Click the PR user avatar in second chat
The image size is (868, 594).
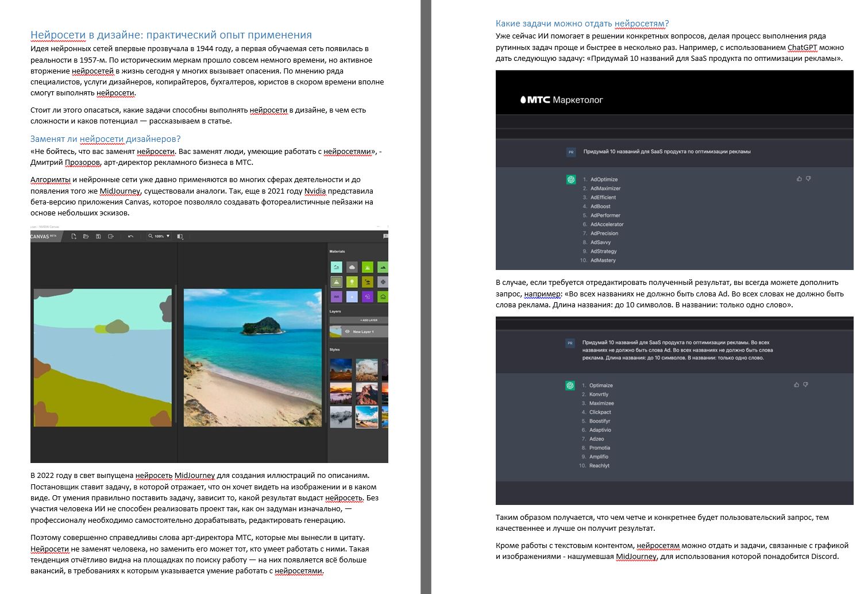pos(570,343)
